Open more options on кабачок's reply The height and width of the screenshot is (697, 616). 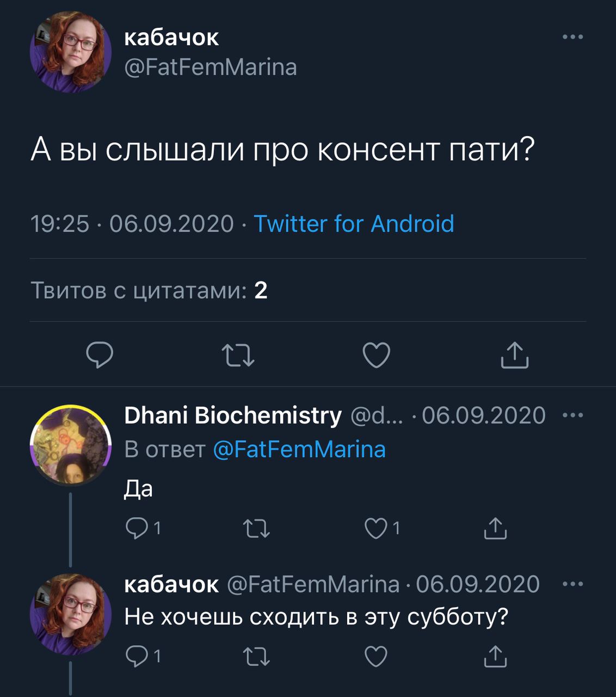572,584
